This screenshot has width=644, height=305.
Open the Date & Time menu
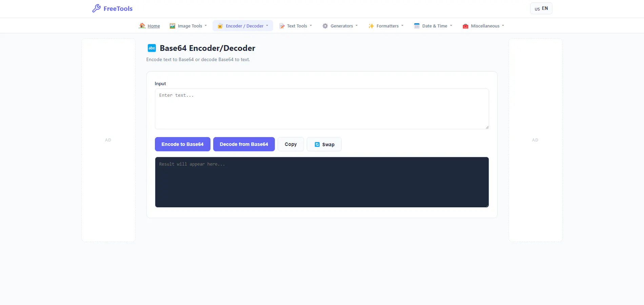coord(433,26)
